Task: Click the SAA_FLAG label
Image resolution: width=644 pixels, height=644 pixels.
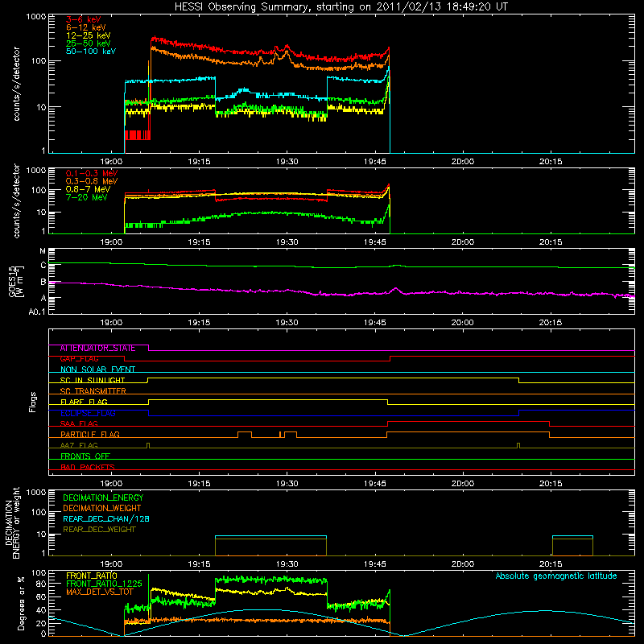Action: [79, 423]
